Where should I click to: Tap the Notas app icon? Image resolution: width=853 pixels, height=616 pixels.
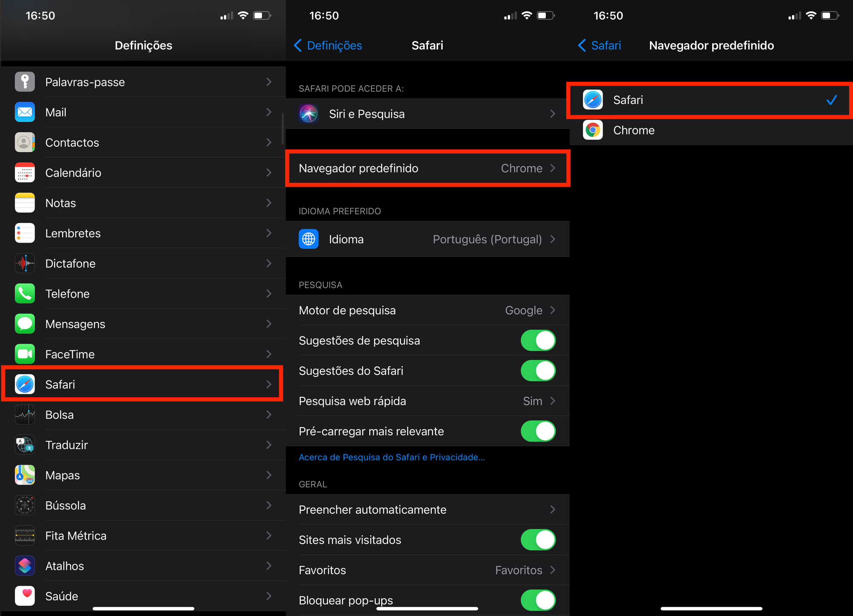tap(25, 203)
